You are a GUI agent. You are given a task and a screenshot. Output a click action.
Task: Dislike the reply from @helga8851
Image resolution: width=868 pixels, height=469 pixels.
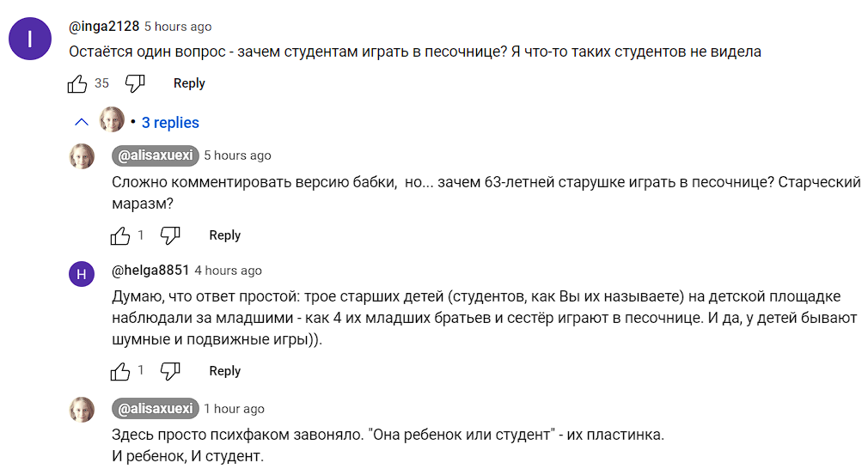click(170, 371)
